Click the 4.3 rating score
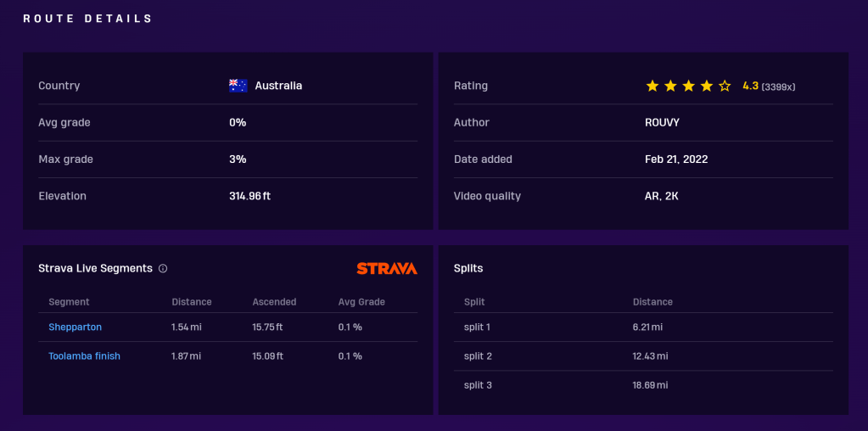 [750, 86]
